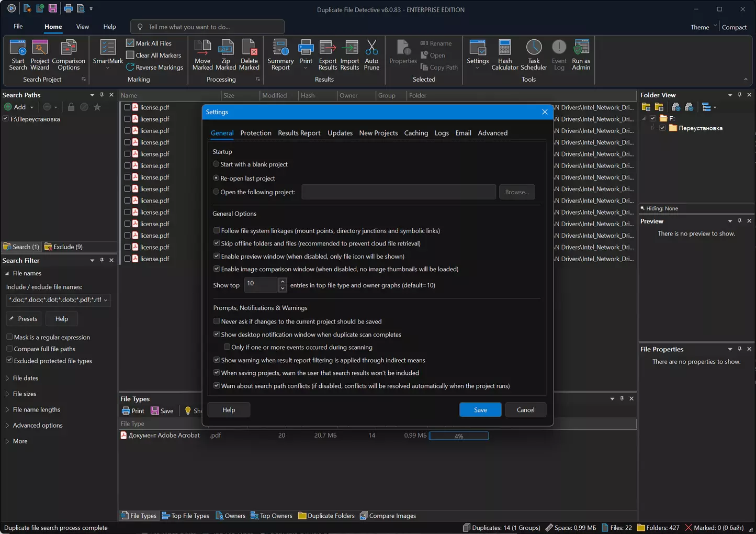Click Print in the File Types panel

(x=133, y=411)
